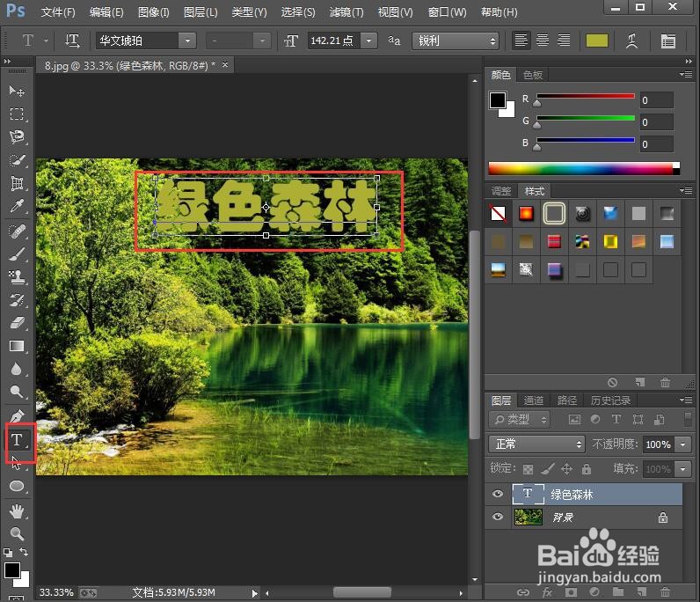Select the Dodge tool

(17, 392)
